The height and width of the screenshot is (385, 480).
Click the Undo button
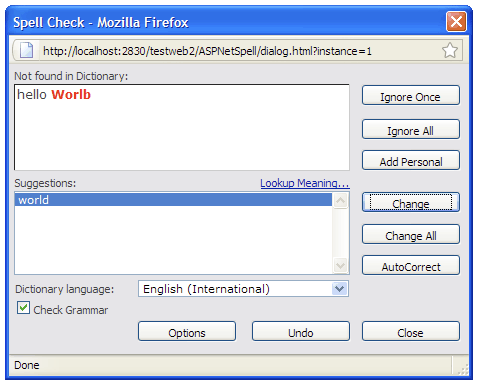(x=301, y=331)
